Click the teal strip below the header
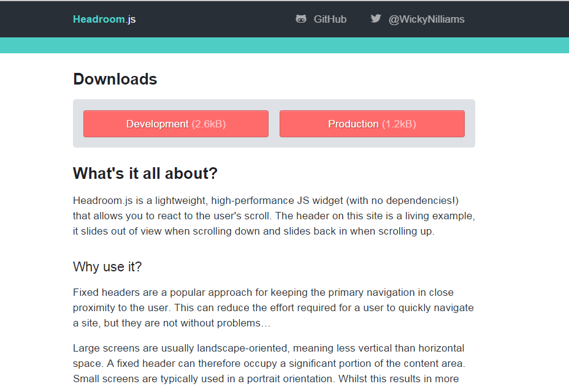The width and height of the screenshot is (569, 392). click(284, 45)
